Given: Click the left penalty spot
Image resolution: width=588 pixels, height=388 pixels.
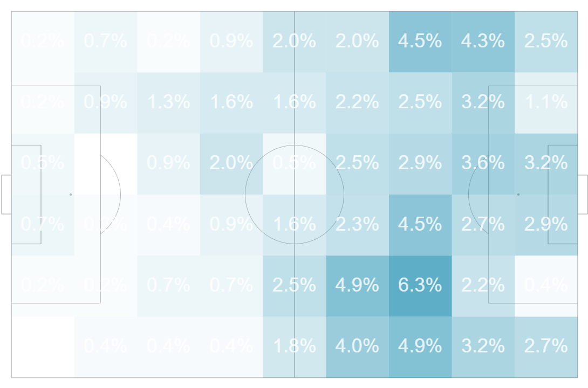Looking at the screenshot, I should 71,195.
